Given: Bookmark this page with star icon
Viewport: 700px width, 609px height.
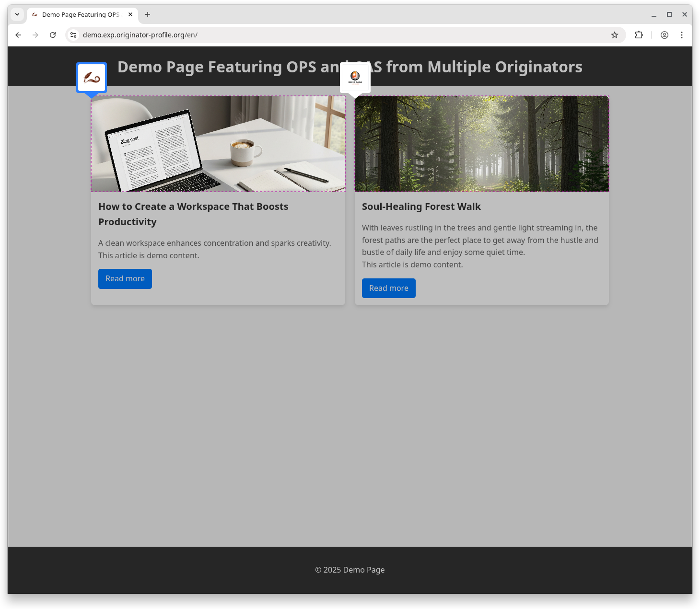Looking at the screenshot, I should click(614, 35).
